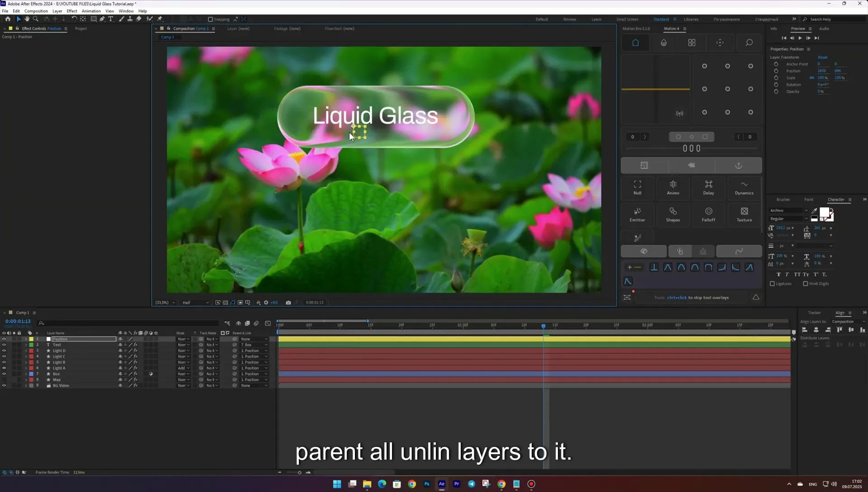
Task: Open Align Layers to Composition dropdown
Action: 849,322
